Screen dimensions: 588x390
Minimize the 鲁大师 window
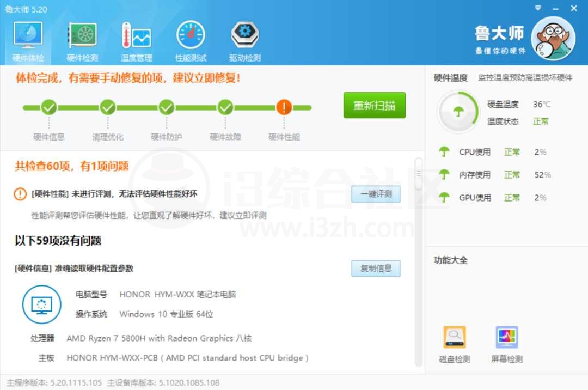click(x=556, y=9)
